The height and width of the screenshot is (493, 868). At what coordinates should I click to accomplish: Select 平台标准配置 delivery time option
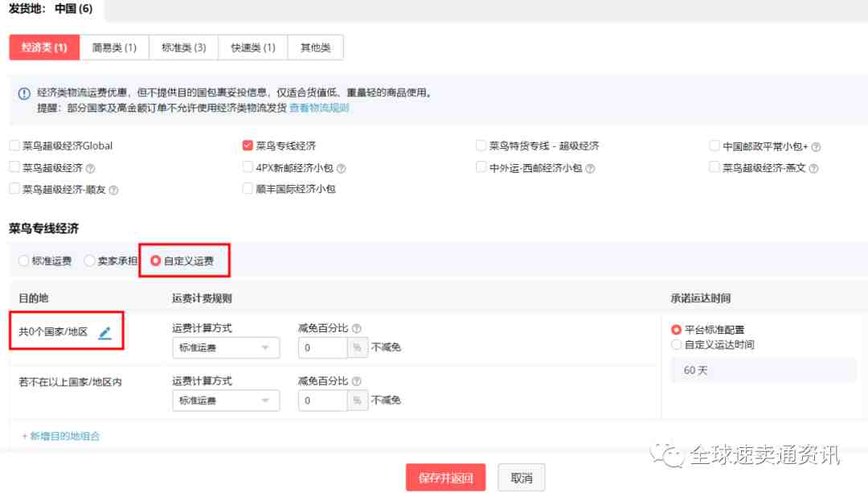(x=676, y=330)
